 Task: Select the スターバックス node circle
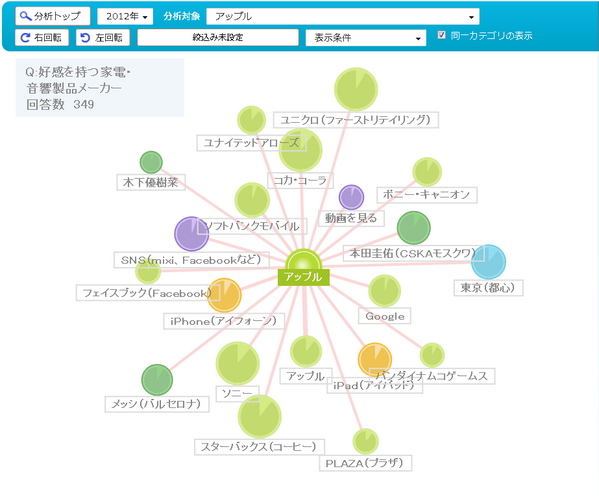(260, 417)
